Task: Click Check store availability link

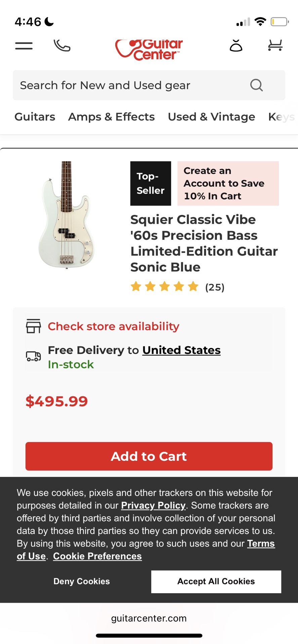Action: pos(114,326)
